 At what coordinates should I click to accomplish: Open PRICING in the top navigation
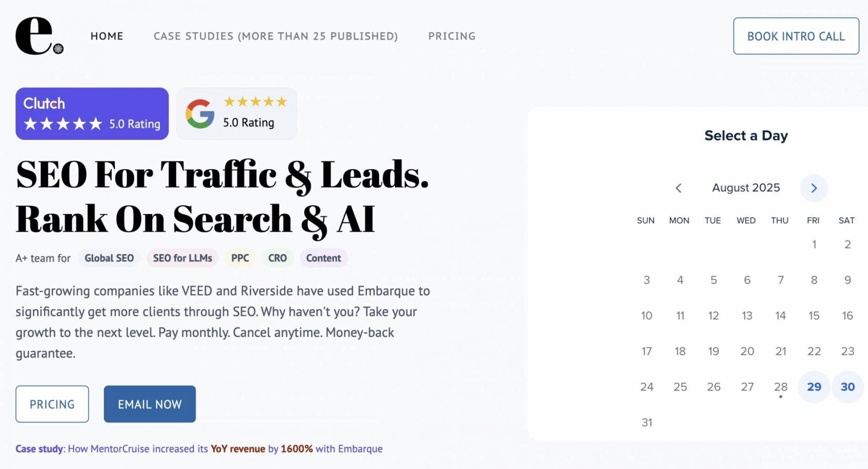452,36
